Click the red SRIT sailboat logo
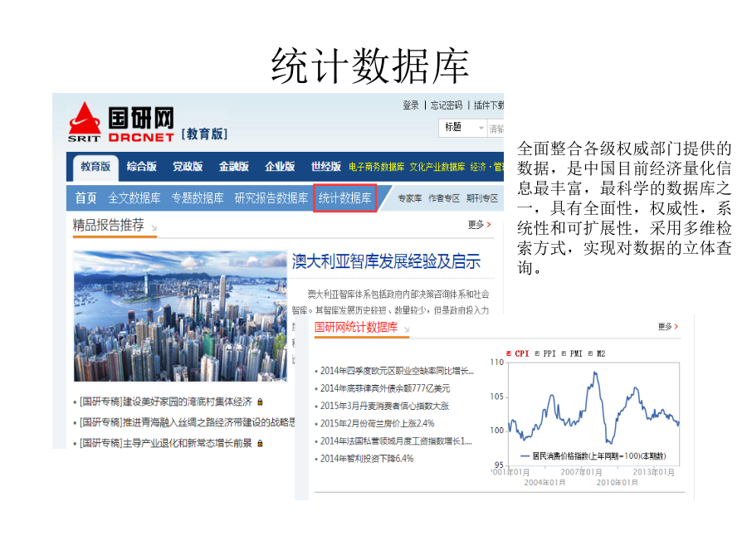Image resolution: width=747 pixels, height=560 pixels. [85, 122]
